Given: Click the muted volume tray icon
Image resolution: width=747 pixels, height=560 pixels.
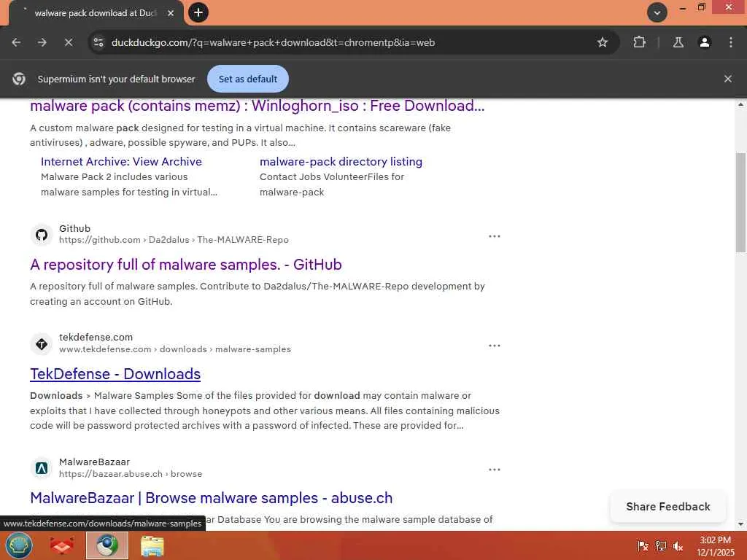Looking at the screenshot, I should pyautogui.click(x=678, y=546).
